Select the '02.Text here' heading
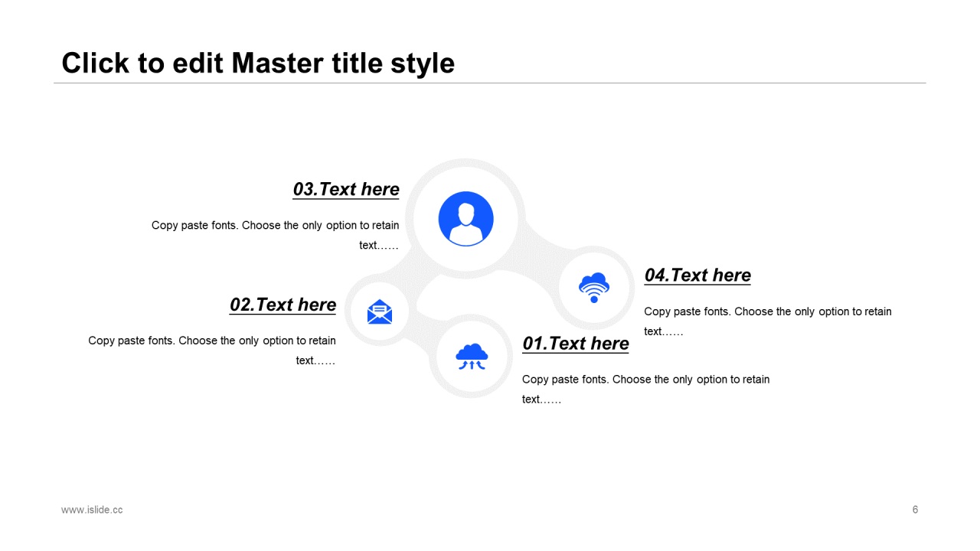 [x=283, y=305]
